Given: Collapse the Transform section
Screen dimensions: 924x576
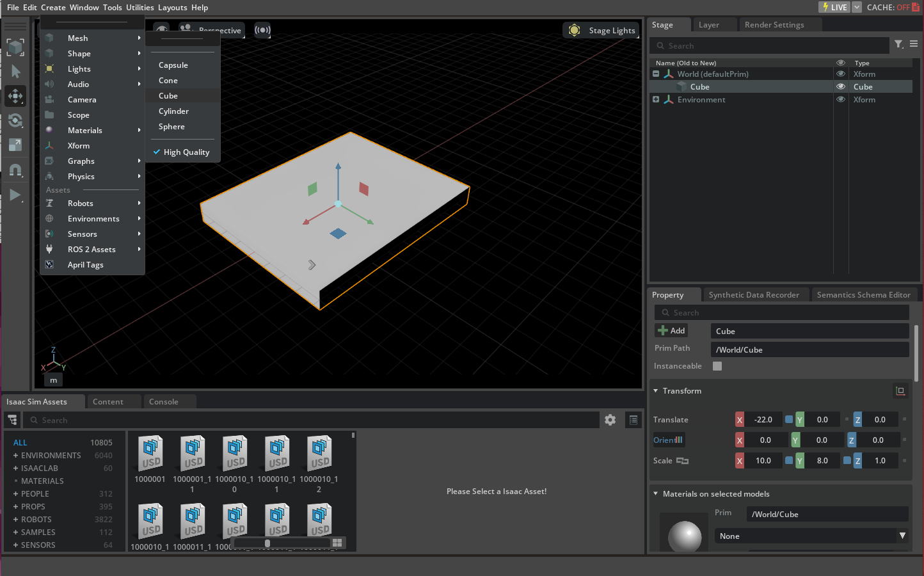Looking at the screenshot, I should point(655,390).
